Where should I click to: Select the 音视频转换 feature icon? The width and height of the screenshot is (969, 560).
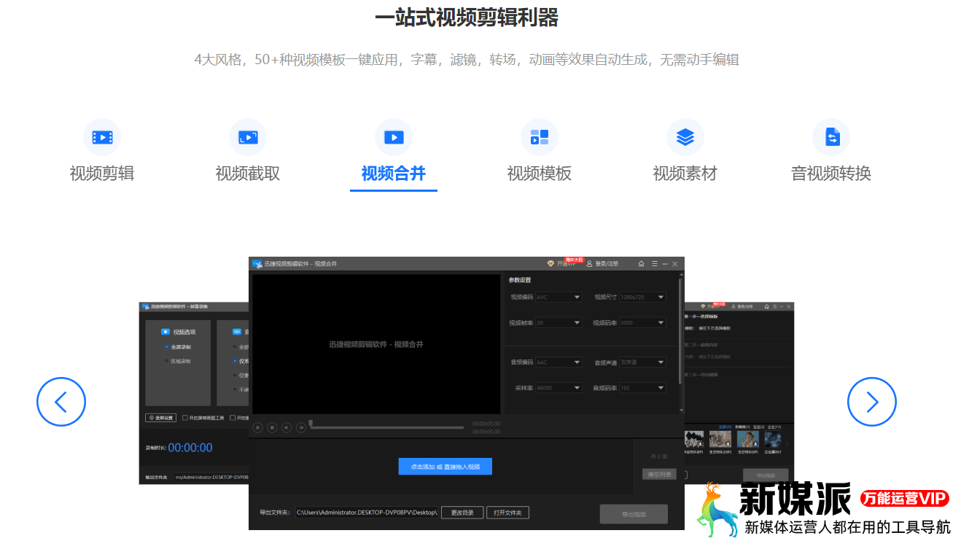click(830, 137)
